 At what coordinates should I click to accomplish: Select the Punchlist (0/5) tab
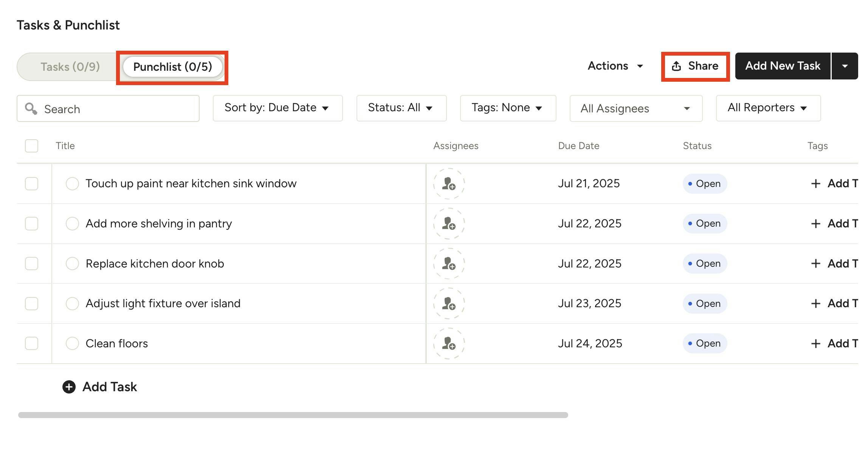[x=173, y=67]
